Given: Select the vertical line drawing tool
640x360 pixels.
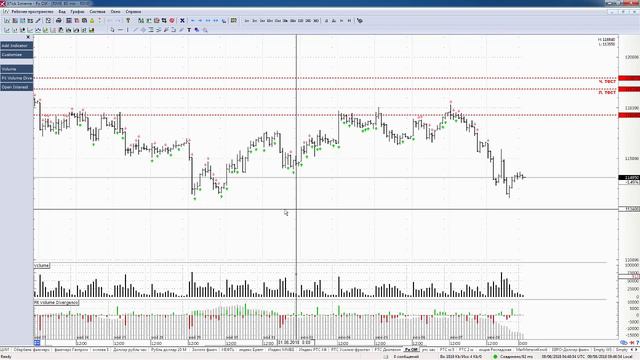Looking at the screenshot, I should (128, 30).
